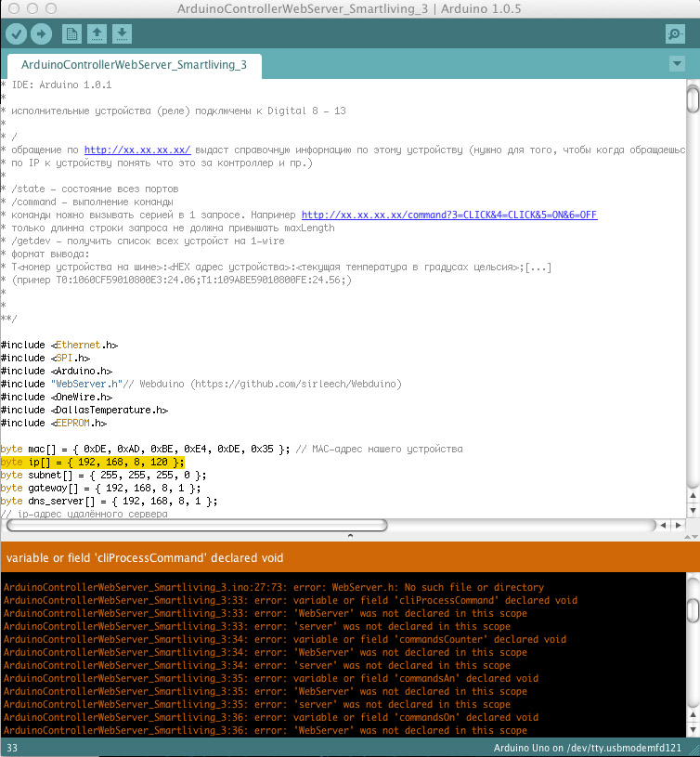Click the '/getdev' comment line
The image size is (700, 757).
coord(143,241)
